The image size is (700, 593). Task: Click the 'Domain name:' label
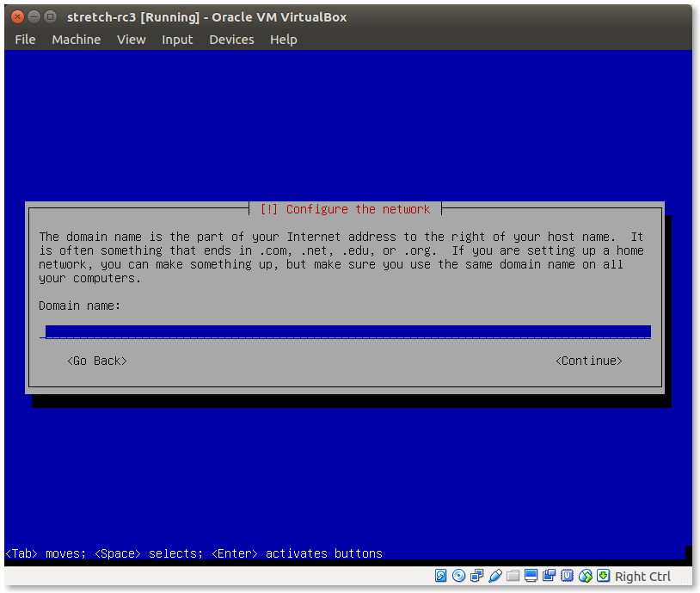point(79,306)
